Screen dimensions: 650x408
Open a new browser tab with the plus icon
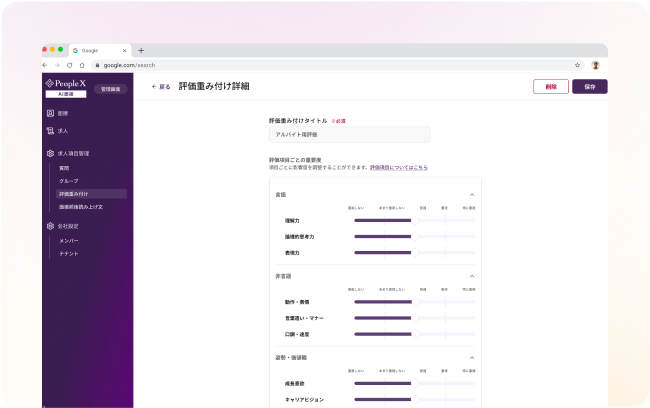(141, 50)
